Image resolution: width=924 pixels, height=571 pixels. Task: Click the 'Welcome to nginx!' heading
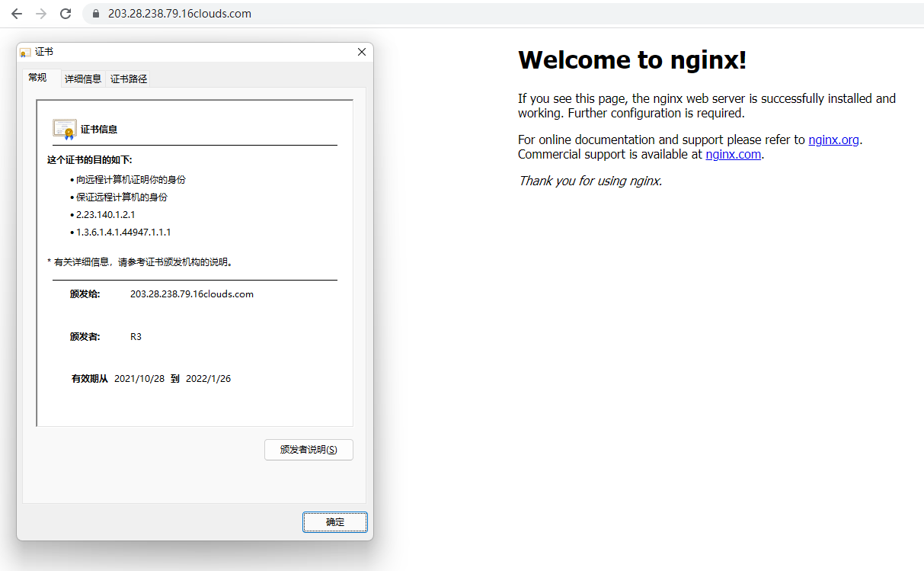click(x=632, y=59)
